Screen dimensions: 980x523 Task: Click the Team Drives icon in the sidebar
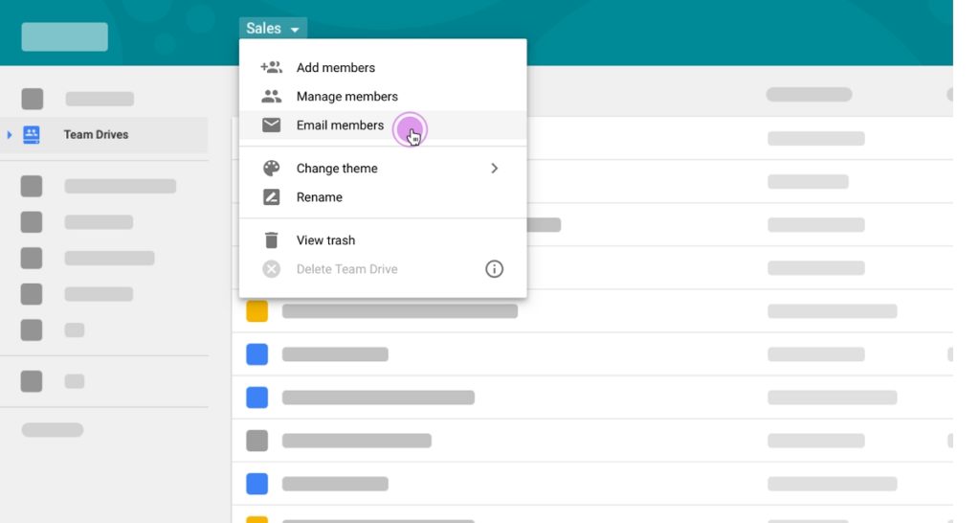[x=32, y=135]
